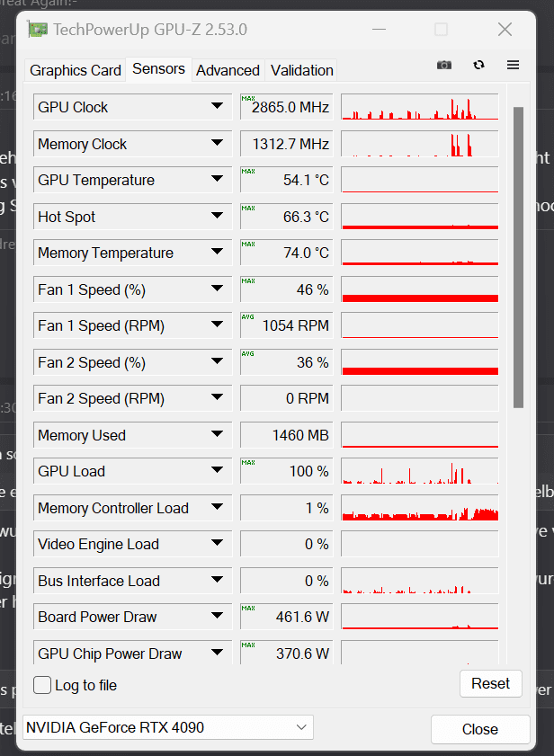Image resolution: width=554 pixels, height=756 pixels.
Task: Open the Memory Temperature sensor dropdown
Action: tap(217, 252)
